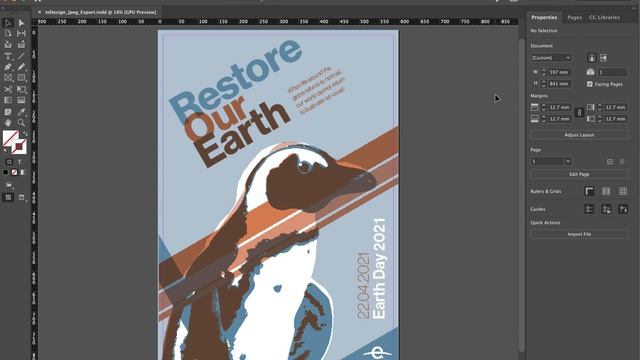This screenshot has height=360, width=640.
Task: Switch to Preview screen mode
Action: (x=22, y=198)
